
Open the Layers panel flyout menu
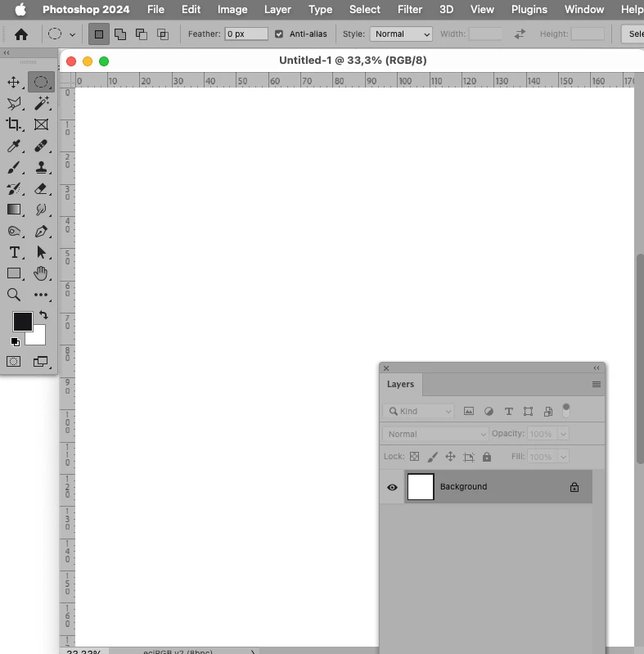pyautogui.click(x=597, y=384)
